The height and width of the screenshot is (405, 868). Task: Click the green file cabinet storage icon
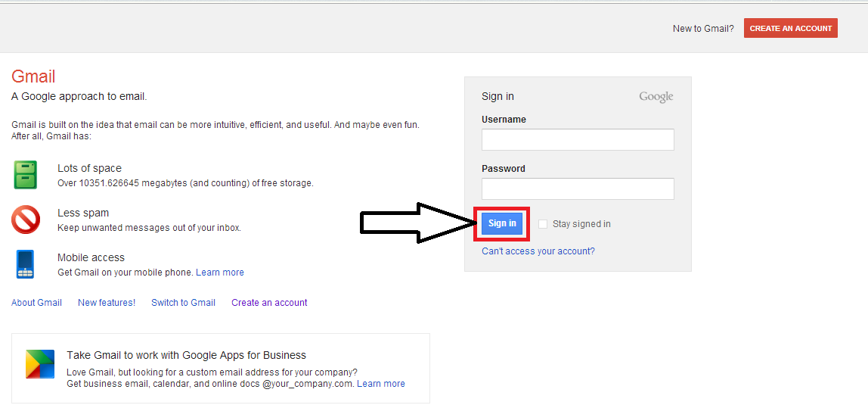[x=25, y=175]
